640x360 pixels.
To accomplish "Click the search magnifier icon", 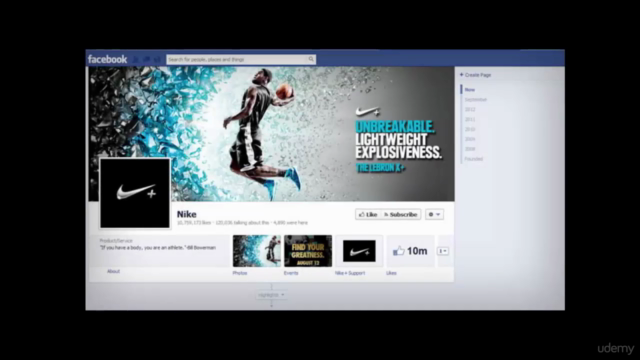I will coord(311,59).
